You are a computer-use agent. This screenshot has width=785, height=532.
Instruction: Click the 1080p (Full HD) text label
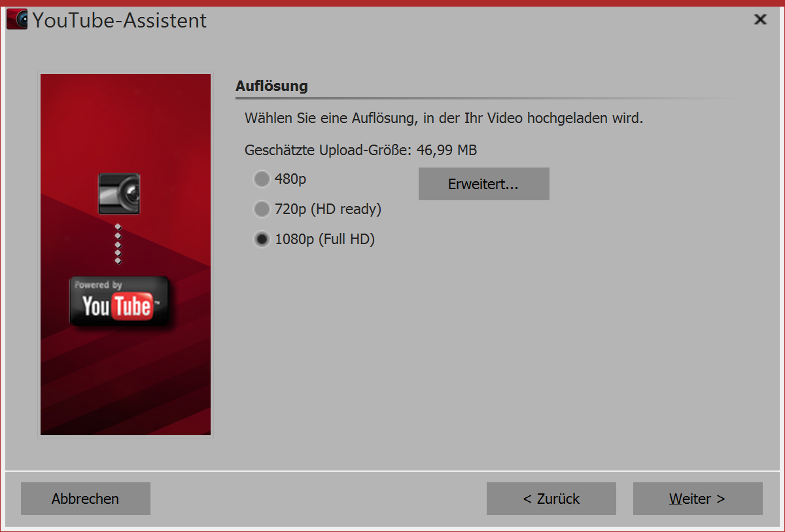pyautogui.click(x=324, y=239)
